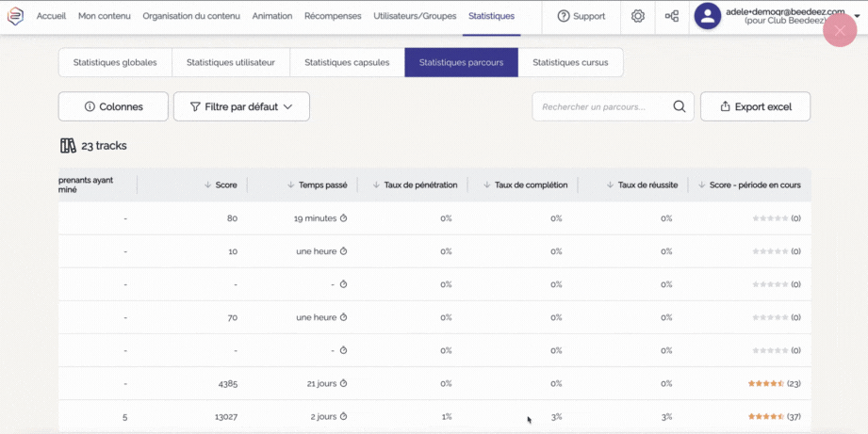This screenshot has height=434, width=868.
Task: Sort by Taux de réussite column
Action: coord(610,185)
